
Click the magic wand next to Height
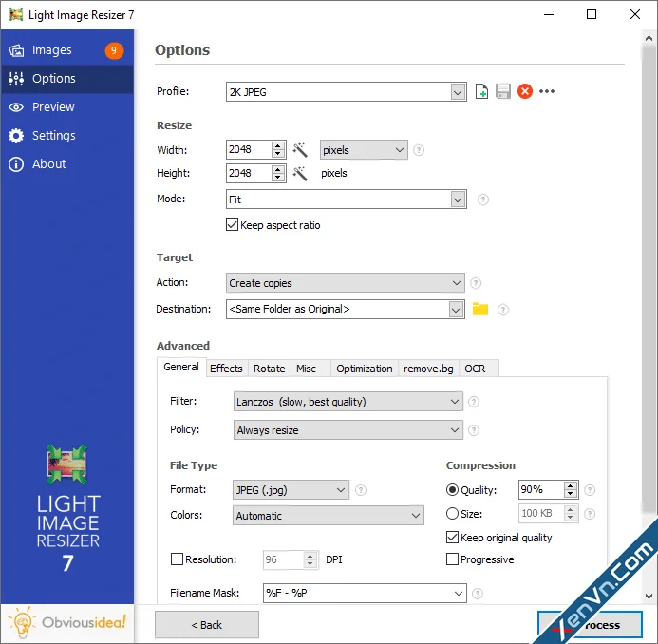pyautogui.click(x=300, y=173)
